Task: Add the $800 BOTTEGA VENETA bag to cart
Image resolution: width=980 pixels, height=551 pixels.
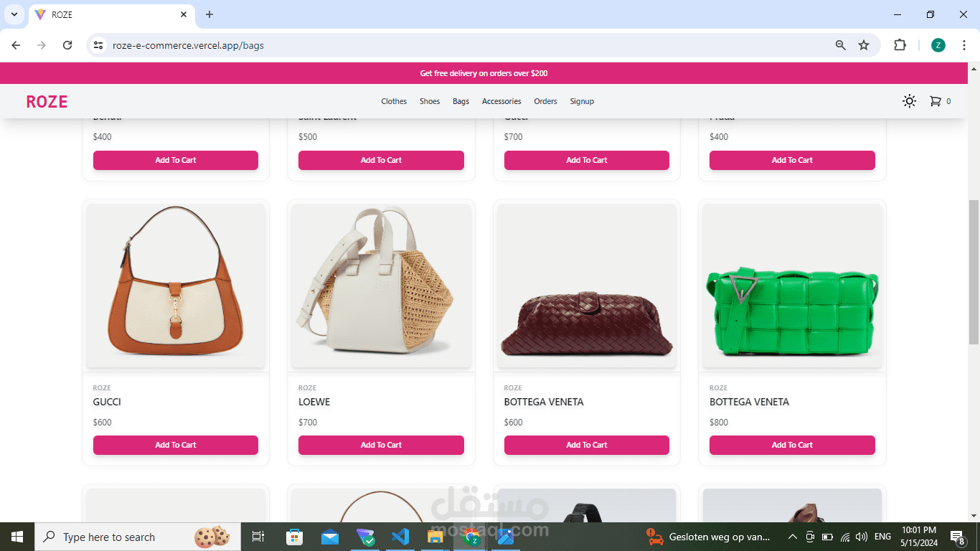Action: pyautogui.click(x=792, y=445)
